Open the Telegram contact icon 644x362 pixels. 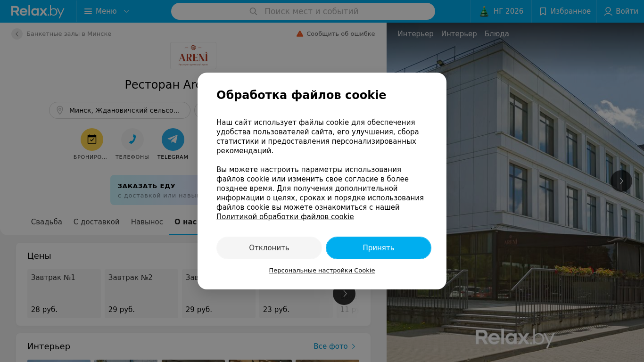coord(173,140)
